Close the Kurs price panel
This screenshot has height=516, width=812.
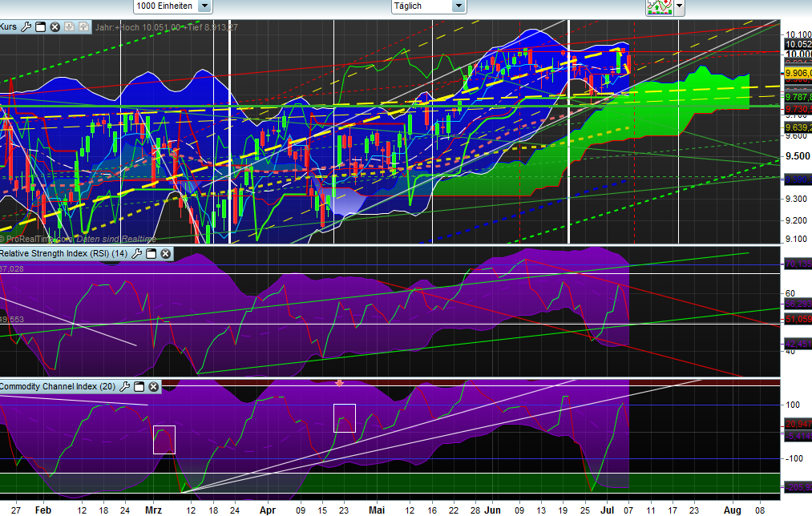55,27
